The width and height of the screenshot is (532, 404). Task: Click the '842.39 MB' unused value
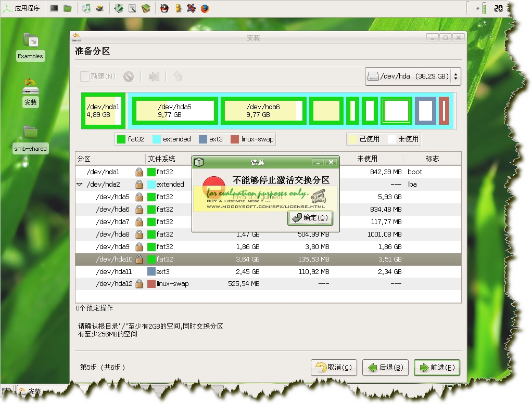(386, 172)
